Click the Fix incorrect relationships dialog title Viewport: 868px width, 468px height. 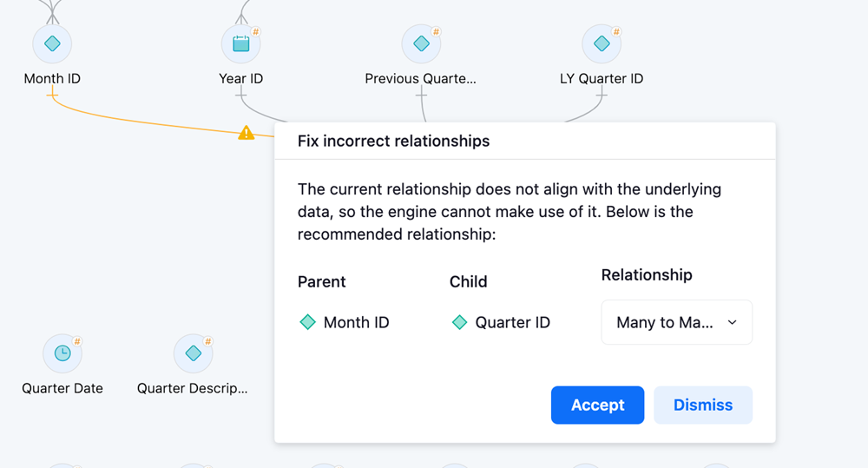(x=393, y=141)
